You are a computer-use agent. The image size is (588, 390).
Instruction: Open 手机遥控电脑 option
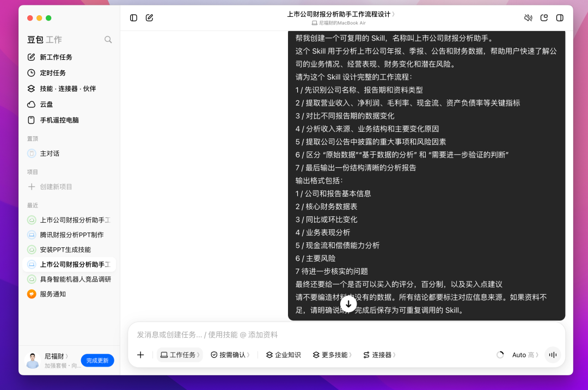pos(69,120)
